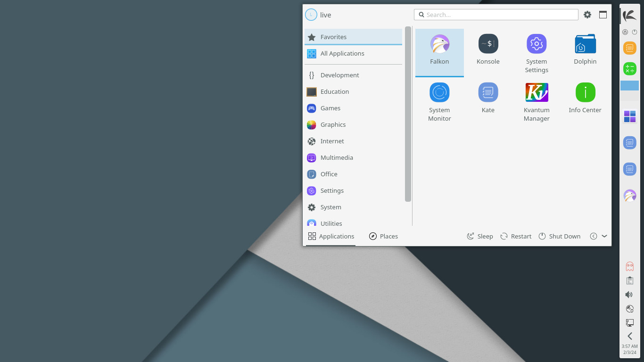Open the Education category
The image size is (644, 362).
pos(353,91)
